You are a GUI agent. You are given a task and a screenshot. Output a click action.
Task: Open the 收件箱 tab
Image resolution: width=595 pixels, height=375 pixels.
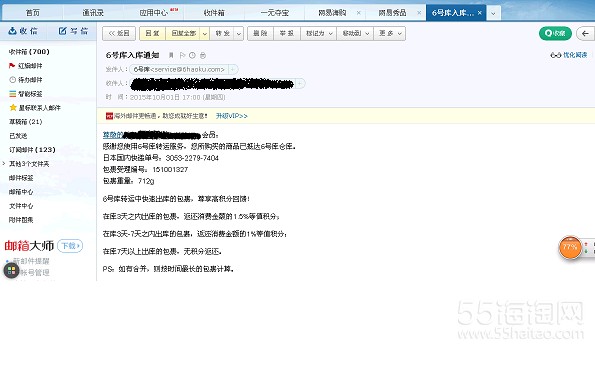click(x=214, y=13)
